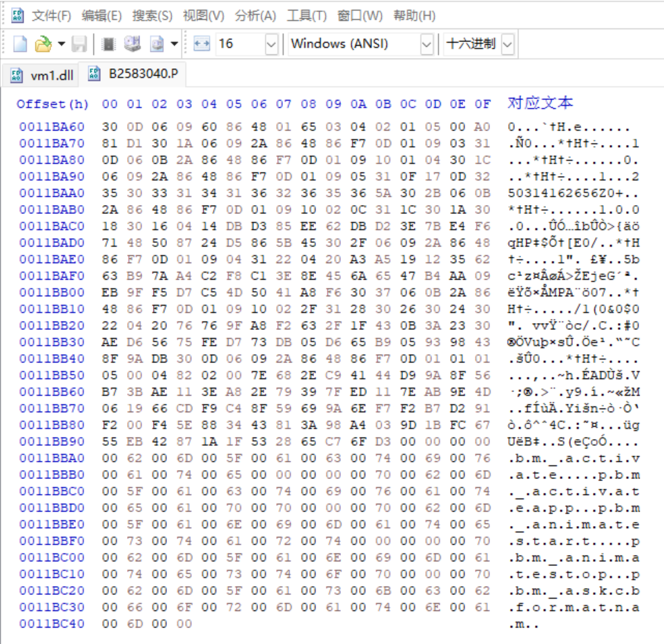Click the 对应文本 column header
The width and height of the screenshot is (664, 644).
click(x=540, y=103)
